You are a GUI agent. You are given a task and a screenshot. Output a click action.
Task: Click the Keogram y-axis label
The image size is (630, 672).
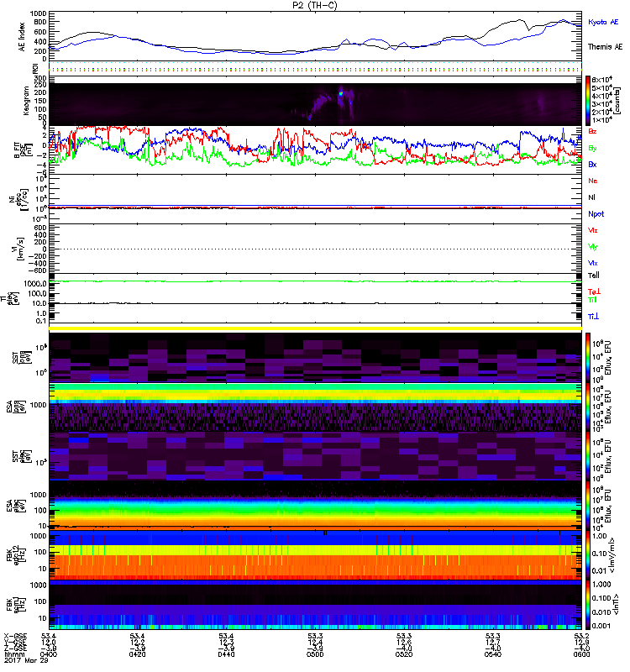26,101
